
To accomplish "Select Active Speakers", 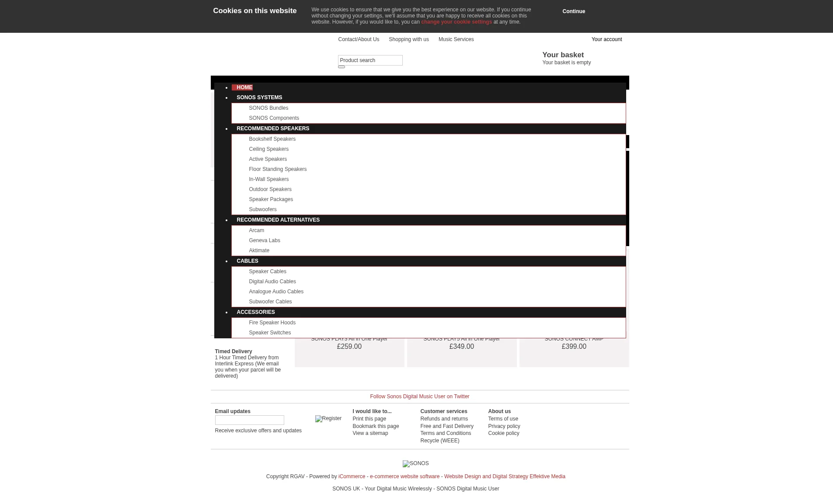I will (268, 159).
